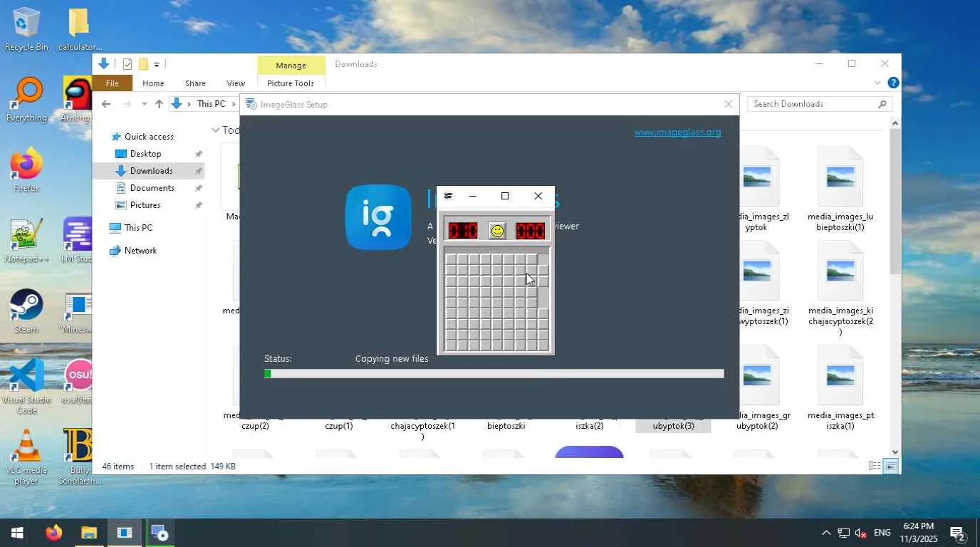
Task: Open the Minesweeper window menu icon
Action: [x=448, y=196]
